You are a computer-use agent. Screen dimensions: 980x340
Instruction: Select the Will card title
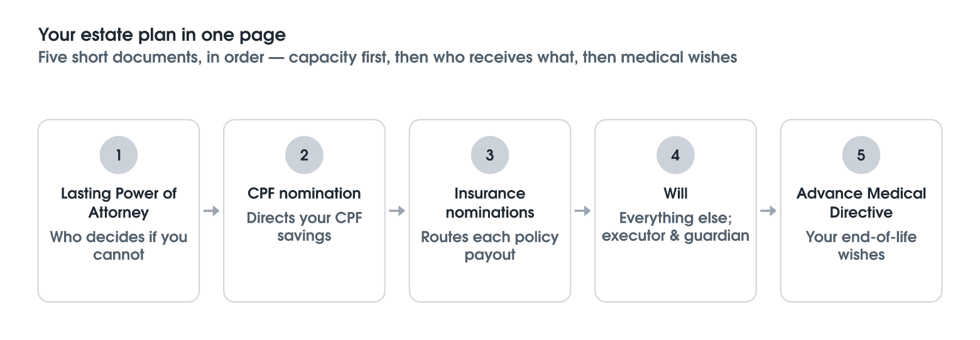(x=675, y=193)
